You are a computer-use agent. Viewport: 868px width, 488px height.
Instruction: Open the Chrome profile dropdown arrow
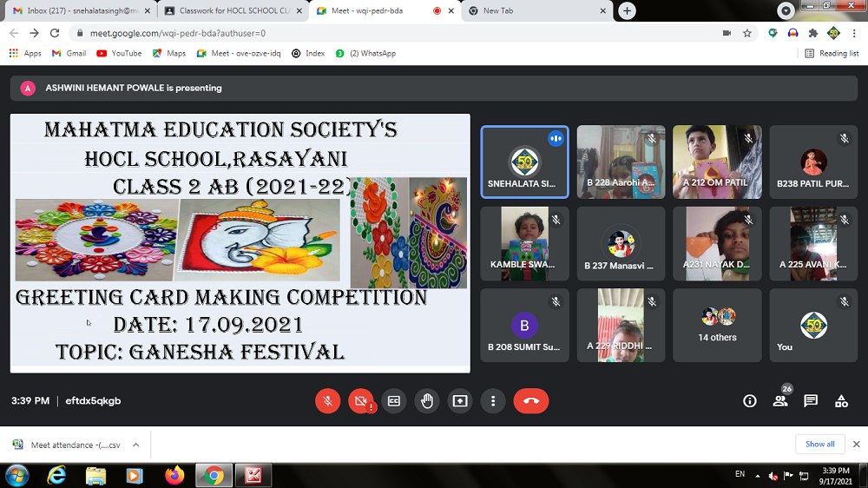[x=786, y=10]
